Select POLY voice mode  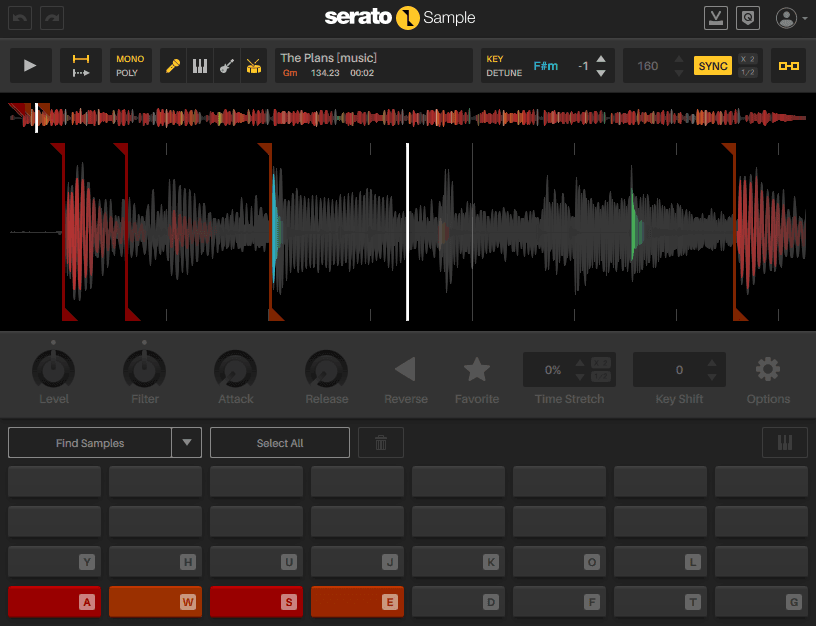[127, 73]
